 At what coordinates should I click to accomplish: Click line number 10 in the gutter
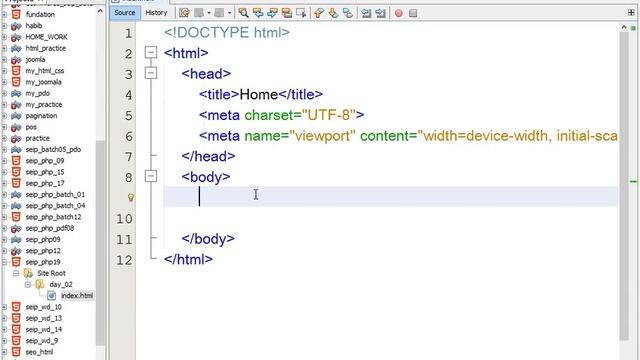124,219
